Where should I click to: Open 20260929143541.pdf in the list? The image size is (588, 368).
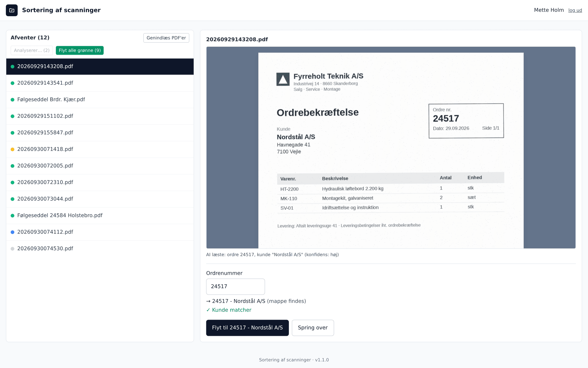100,83
